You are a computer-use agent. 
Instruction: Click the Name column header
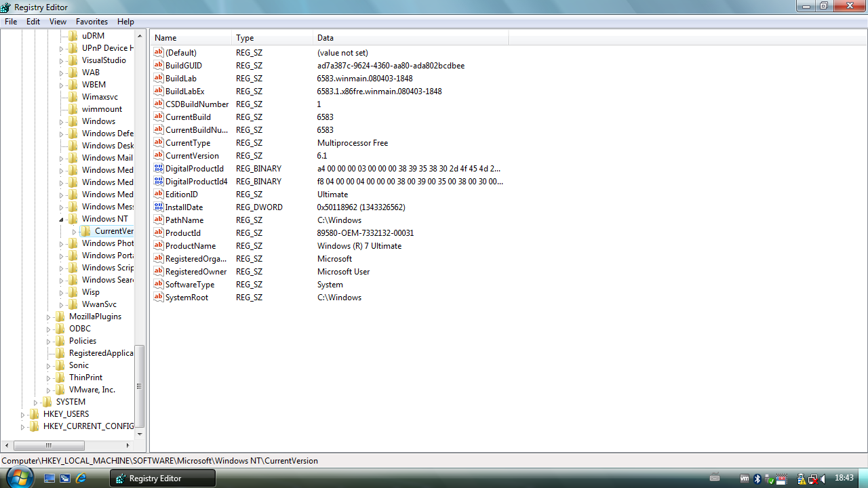(191, 38)
